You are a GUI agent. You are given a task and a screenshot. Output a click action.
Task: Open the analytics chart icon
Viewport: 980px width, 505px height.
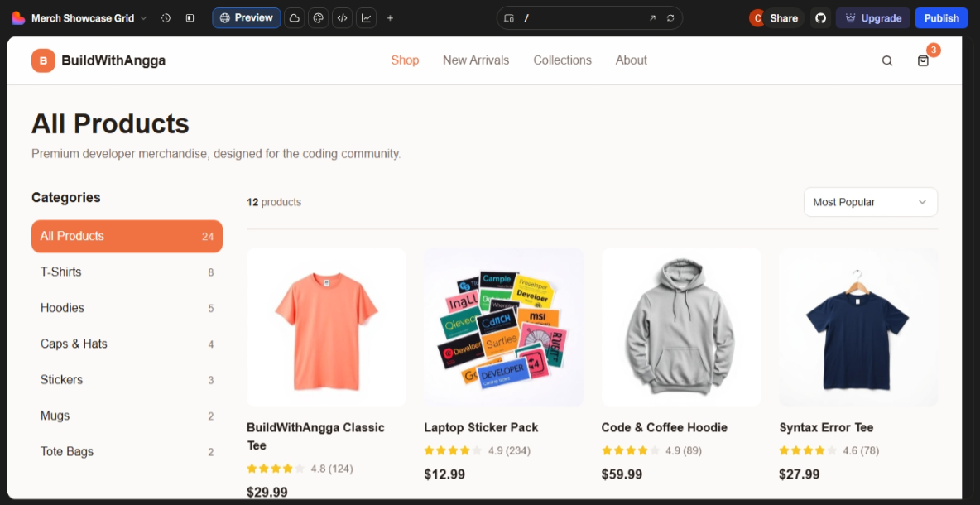tap(366, 18)
